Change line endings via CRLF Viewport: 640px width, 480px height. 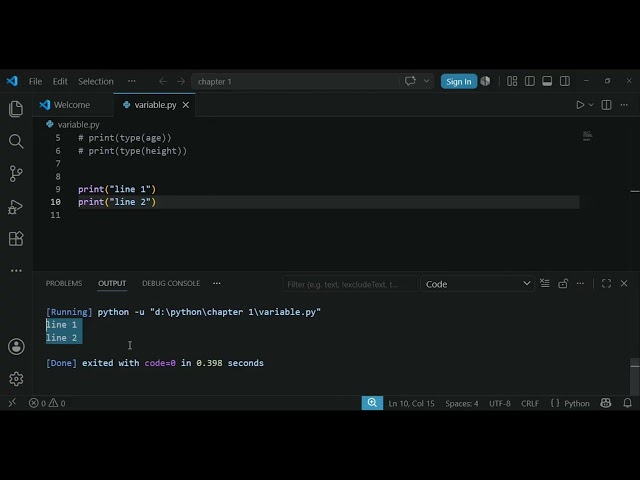(530, 403)
